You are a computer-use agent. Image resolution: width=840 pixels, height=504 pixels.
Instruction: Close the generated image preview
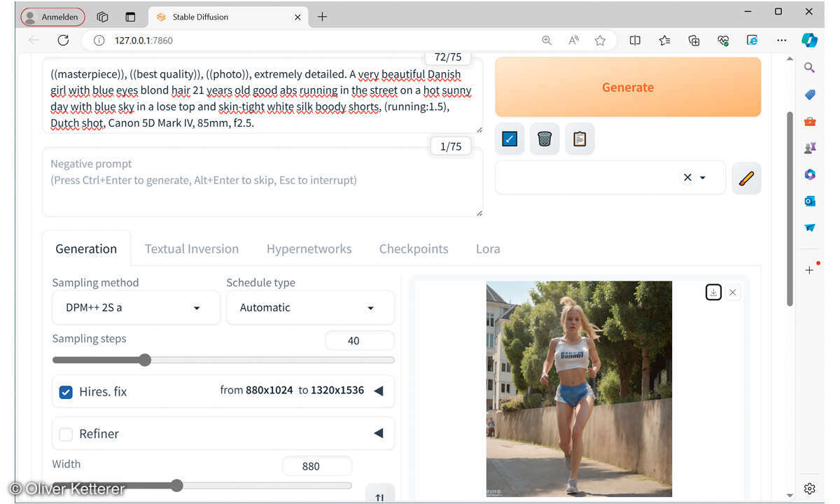pyautogui.click(x=732, y=292)
